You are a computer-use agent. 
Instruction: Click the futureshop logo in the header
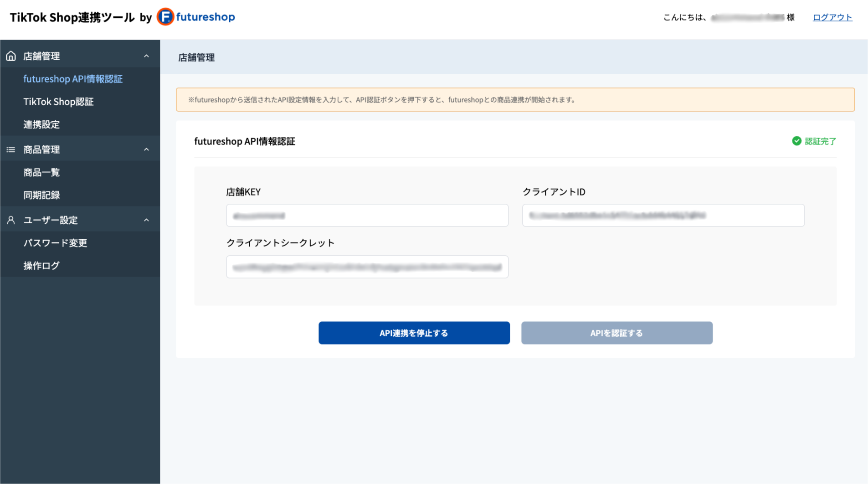(195, 17)
